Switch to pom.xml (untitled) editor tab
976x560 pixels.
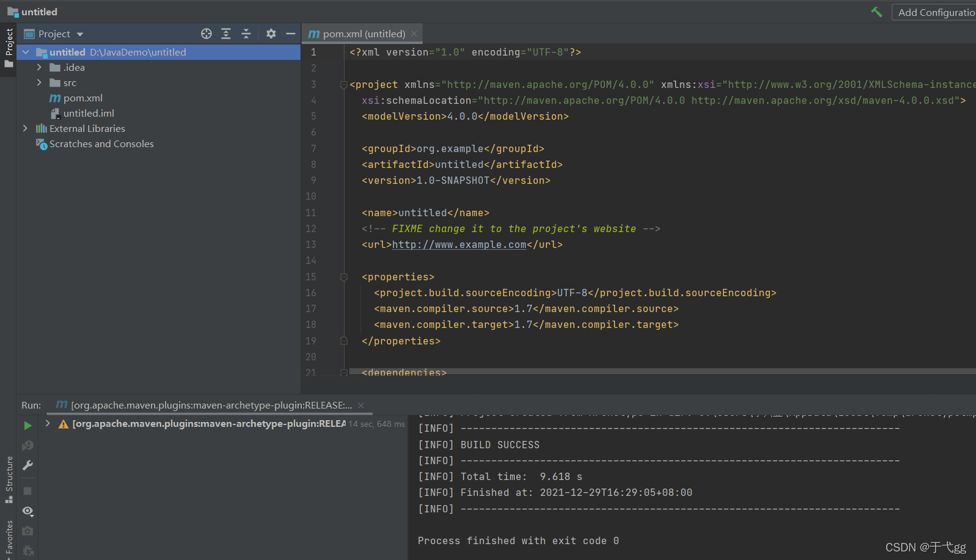(363, 34)
